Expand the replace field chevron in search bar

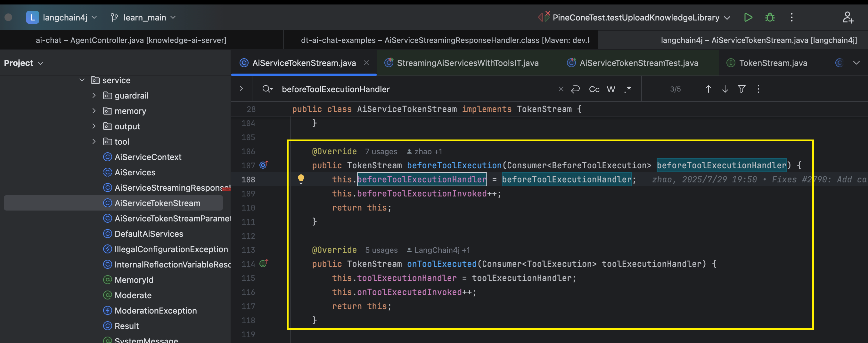click(241, 89)
